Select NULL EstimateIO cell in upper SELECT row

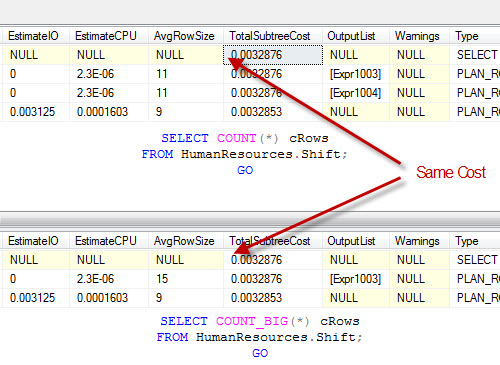[x=35, y=55]
